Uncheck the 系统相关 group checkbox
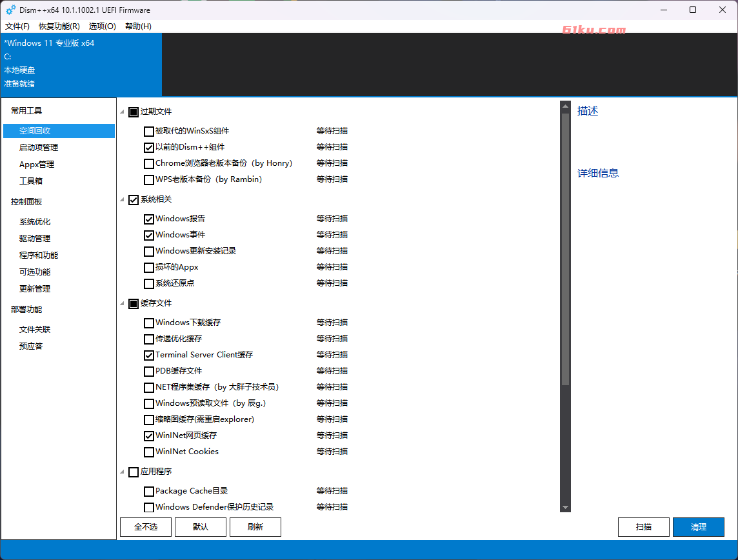The width and height of the screenshot is (738, 560). [134, 200]
